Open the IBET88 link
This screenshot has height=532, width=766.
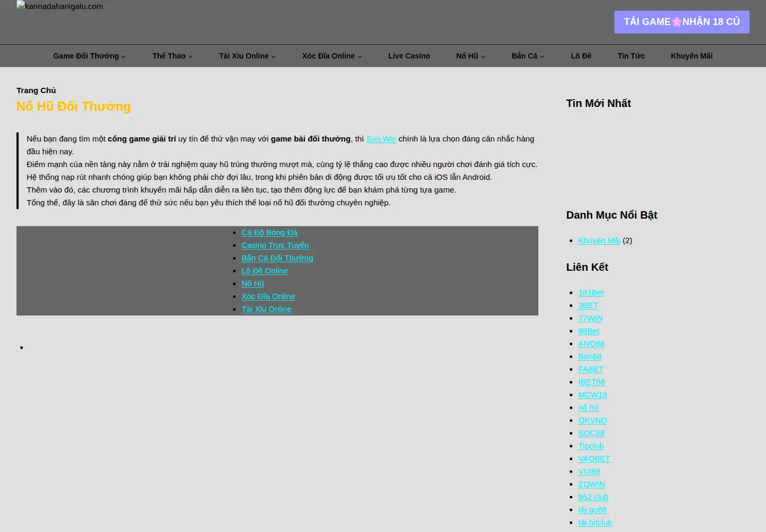(592, 382)
